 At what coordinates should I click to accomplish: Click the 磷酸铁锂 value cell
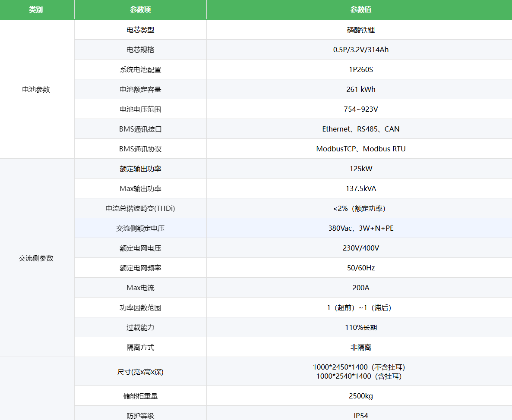(360, 30)
